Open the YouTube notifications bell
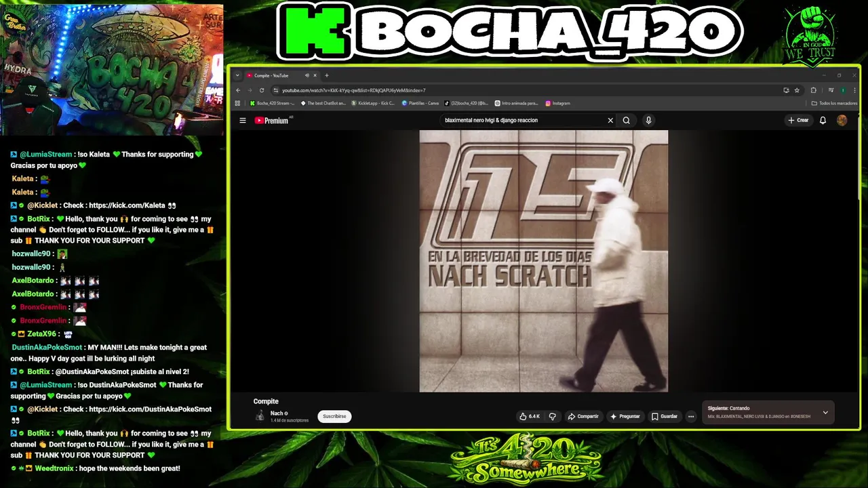 [823, 121]
